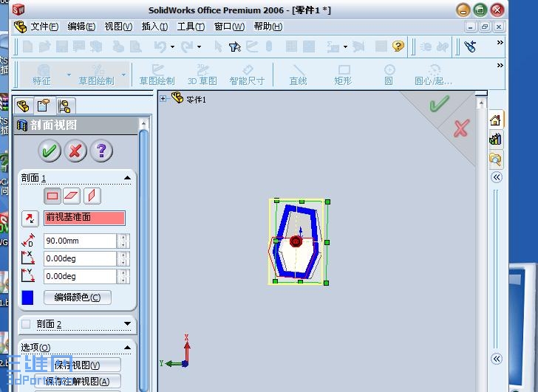
Task: Switch to FeatureManager design tree tab
Action: click(x=23, y=106)
